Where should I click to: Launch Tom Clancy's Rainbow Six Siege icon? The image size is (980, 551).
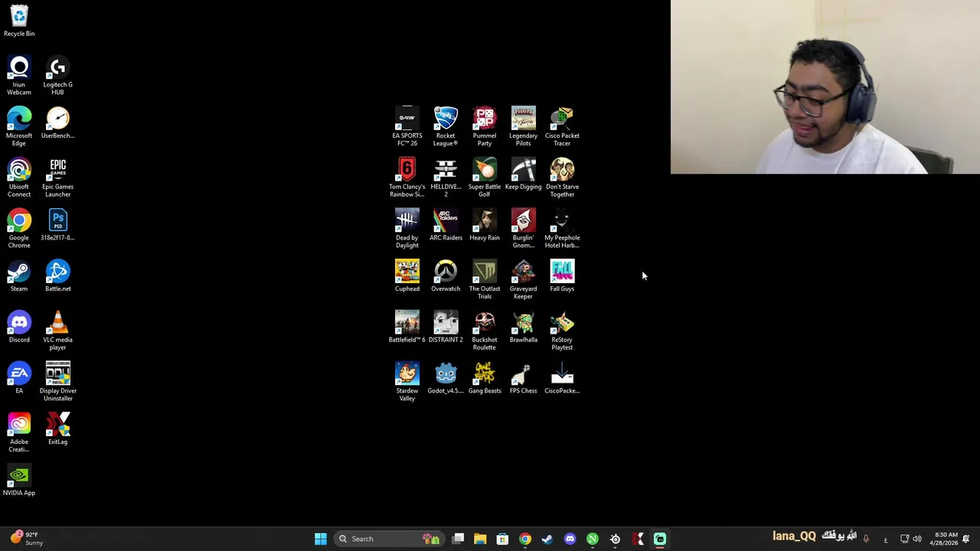407,178
